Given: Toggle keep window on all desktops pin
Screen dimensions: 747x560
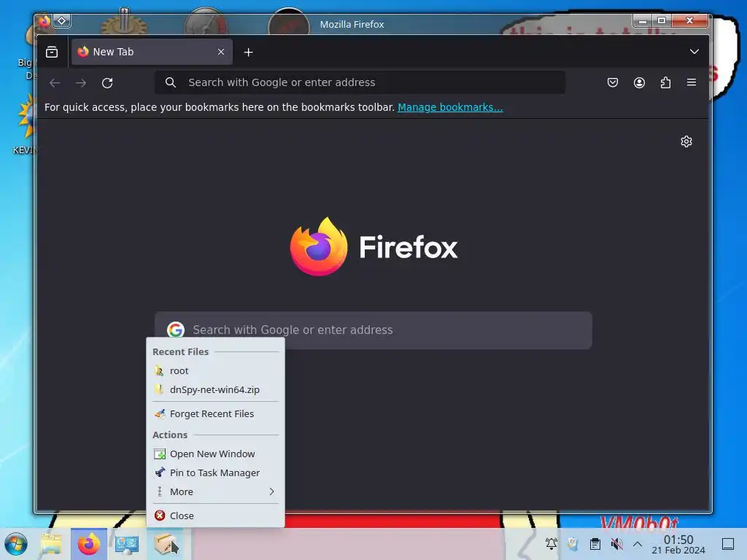Looking at the screenshot, I should point(62,21).
